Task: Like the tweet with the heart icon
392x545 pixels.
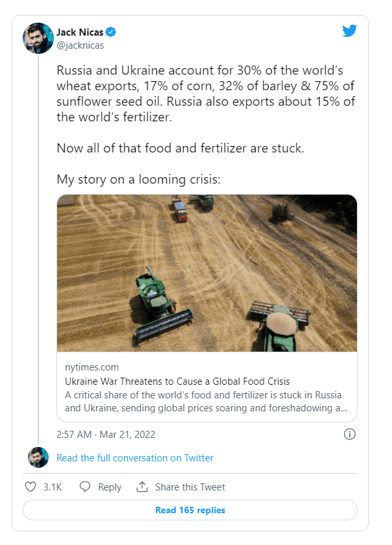Action: coord(30,487)
